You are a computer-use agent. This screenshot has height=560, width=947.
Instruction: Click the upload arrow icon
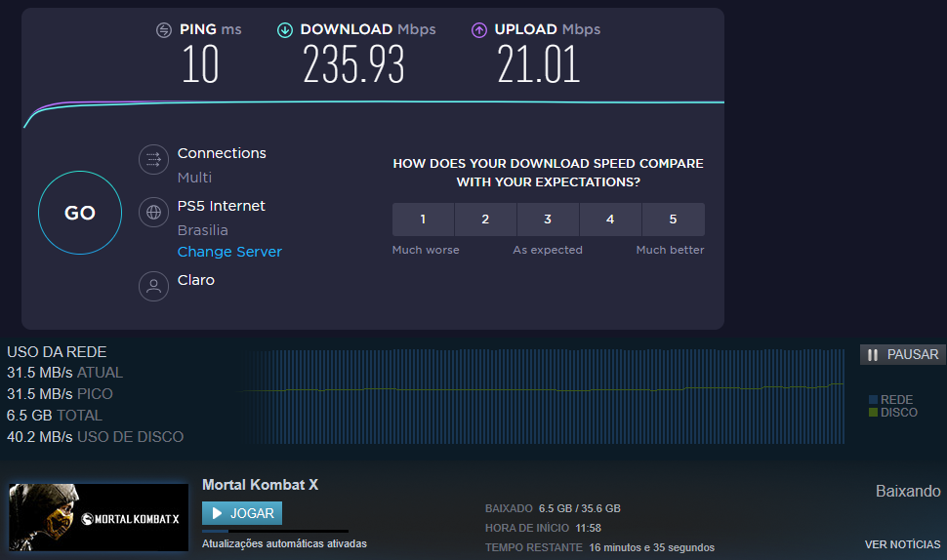tap(479, 29)
